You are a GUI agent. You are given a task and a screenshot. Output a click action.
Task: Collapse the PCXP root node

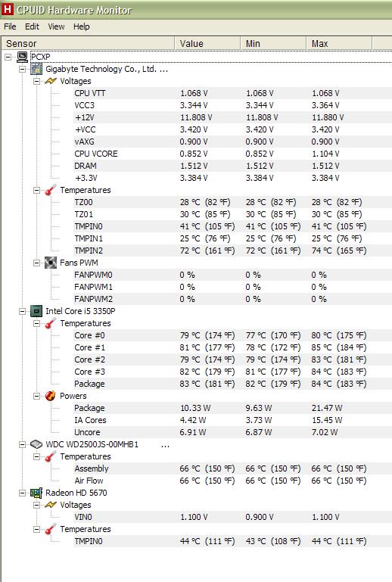tap(8, 58)
